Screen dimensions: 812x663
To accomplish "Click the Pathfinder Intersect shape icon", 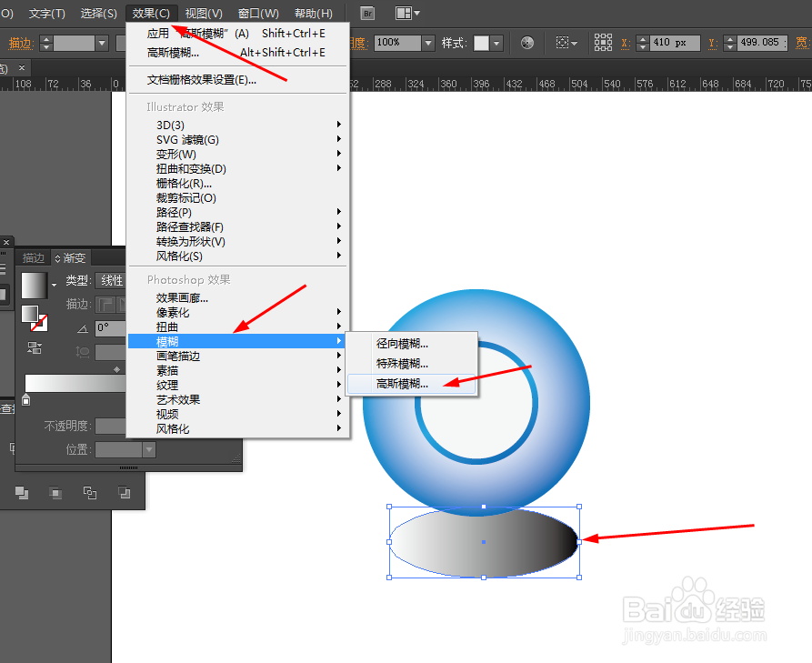I will click(x=55, y=493).
